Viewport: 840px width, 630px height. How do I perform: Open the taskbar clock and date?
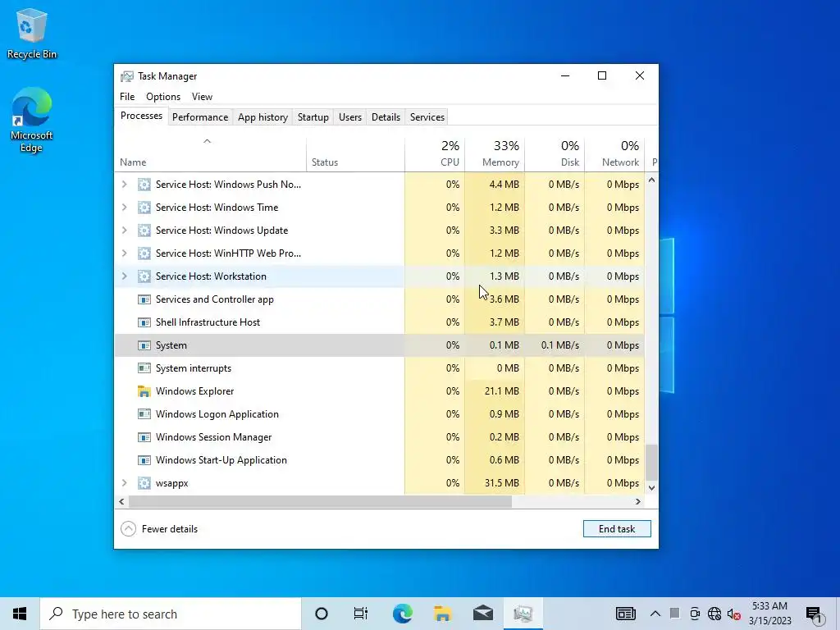pos(769,614)
